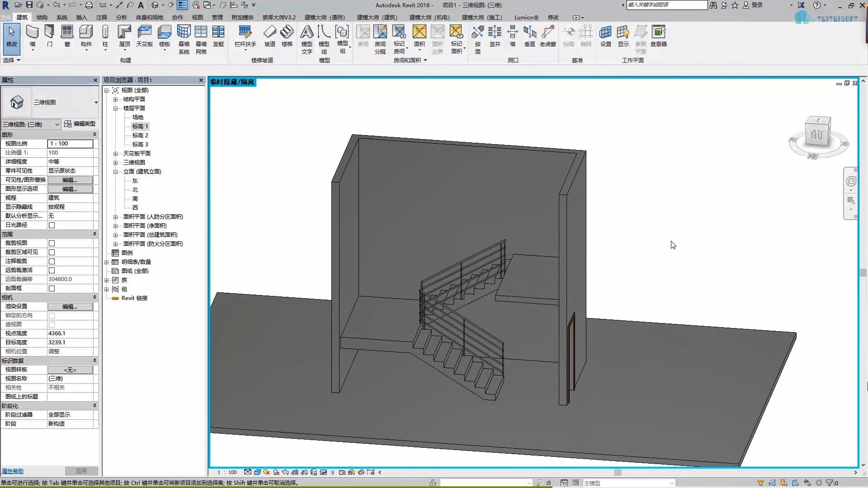Image resolution: width=868 pixels, height=488 pixels.
Task: Click the Ramp (坡道) tool
Action: coord(269,33)
